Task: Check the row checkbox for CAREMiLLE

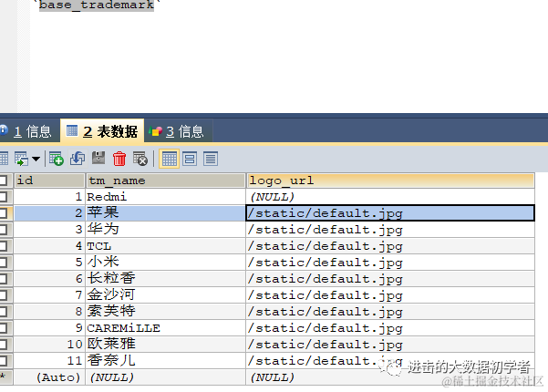Action: pos(4,328)
